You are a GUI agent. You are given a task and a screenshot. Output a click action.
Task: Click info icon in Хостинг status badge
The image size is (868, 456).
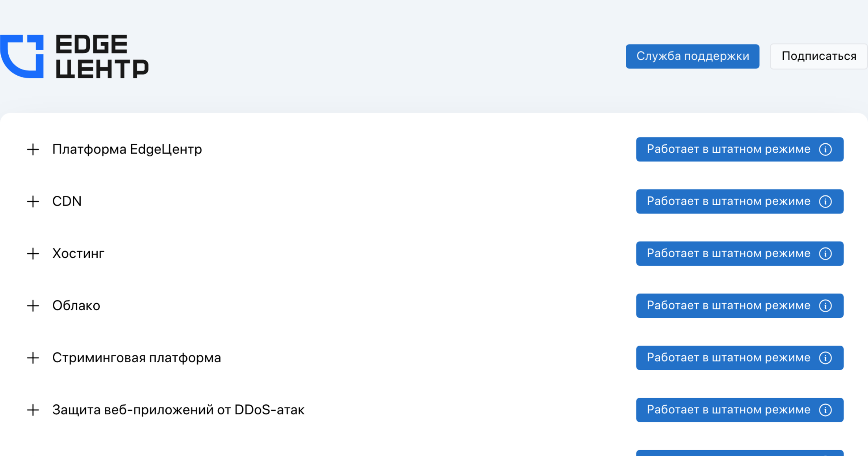point(825,254)
